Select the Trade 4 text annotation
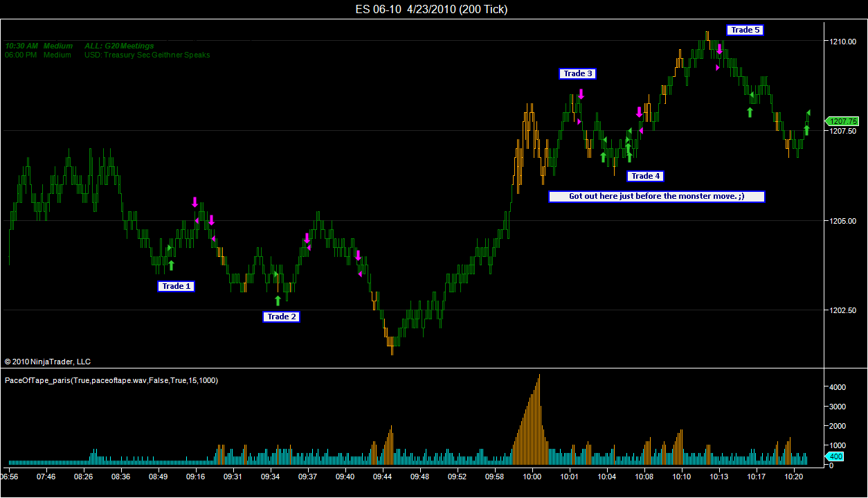Viewport: 868px width, 498px height. coord(646,176)
